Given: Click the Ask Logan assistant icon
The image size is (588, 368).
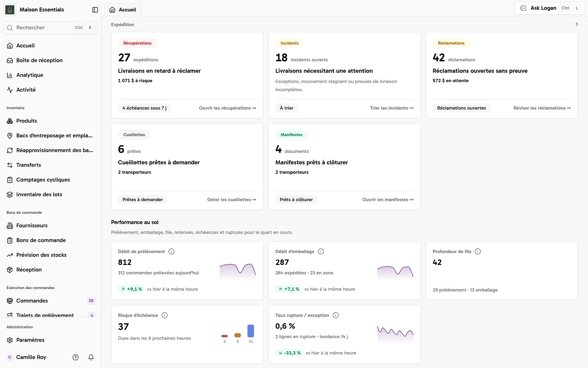Looking at the screenshot, I should [523, 8].
